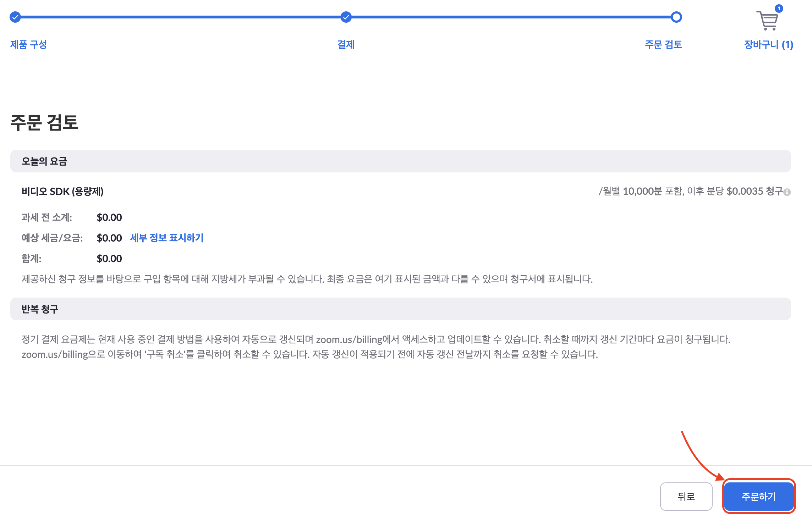Go to the 제품 구성 step label
The height and width of the screenshot is (520, 812).
pyautogui.click(x=28, y=44)
